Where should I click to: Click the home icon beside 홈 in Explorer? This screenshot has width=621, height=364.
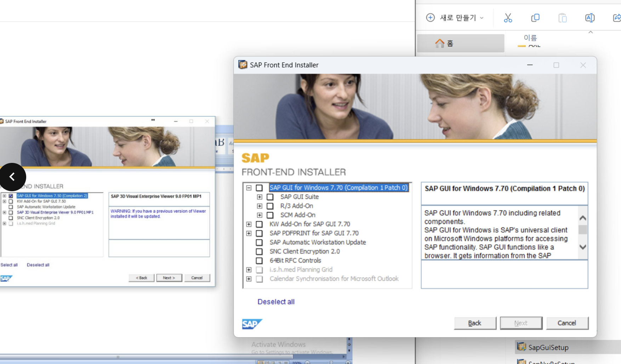coord(439,43)
